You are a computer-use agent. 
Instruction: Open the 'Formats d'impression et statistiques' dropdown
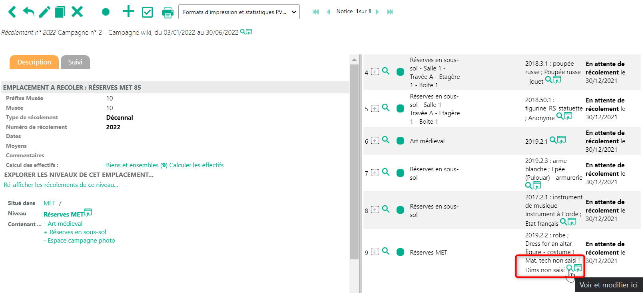point(239,12)
